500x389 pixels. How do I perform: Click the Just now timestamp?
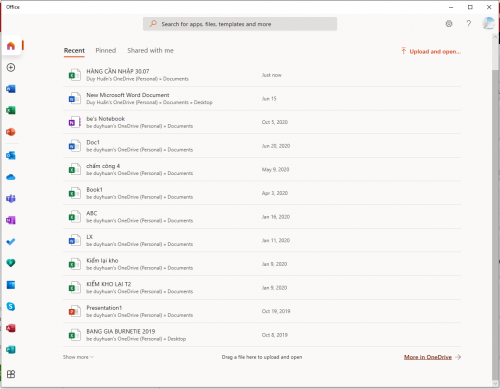point(271,75)
